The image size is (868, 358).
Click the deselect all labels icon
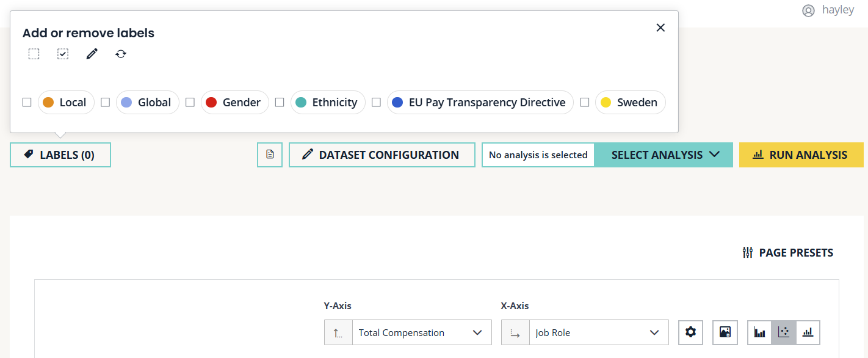34,54
